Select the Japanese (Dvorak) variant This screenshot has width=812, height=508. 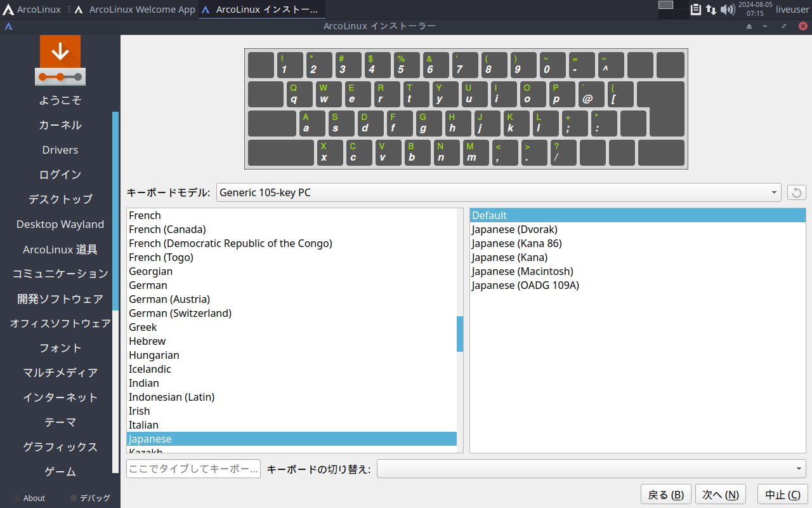coord(638,229)
